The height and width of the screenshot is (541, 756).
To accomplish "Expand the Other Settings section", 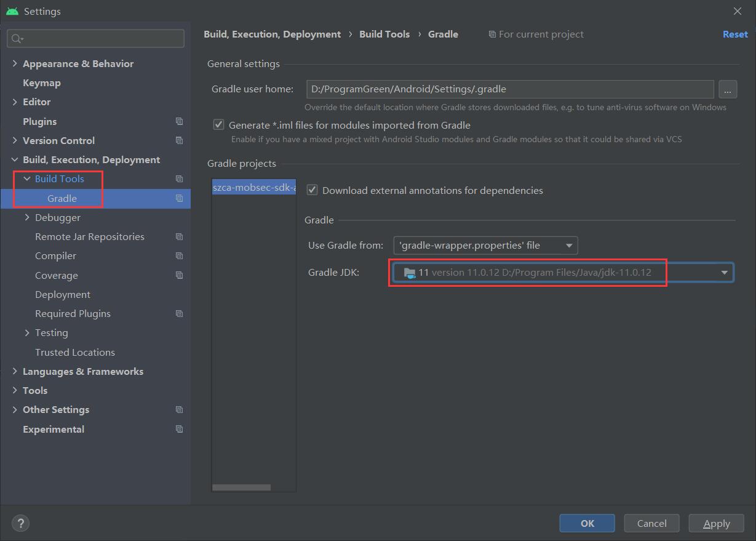I will coord(15,409).
